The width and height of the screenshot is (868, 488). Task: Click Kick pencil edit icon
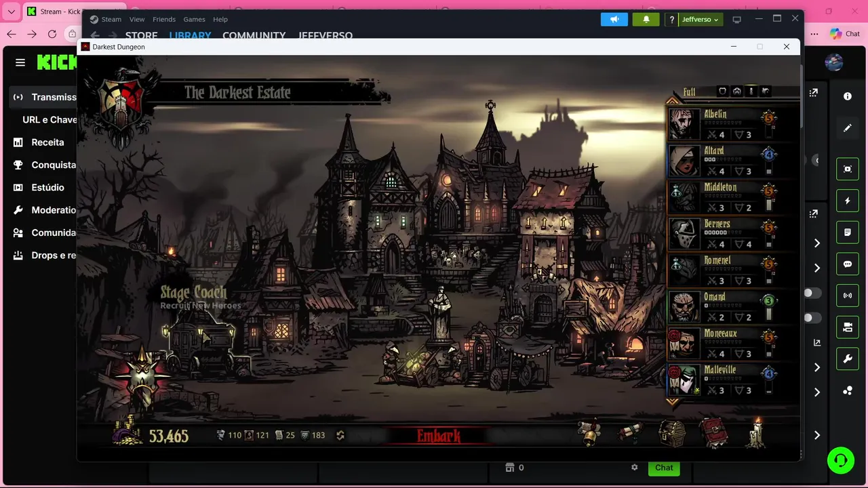pos(848,127)
